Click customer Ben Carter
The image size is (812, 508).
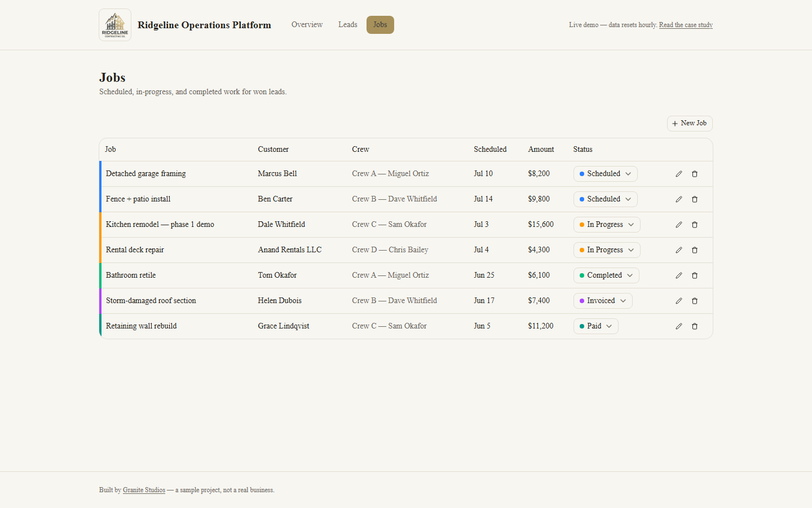tap(275, 199)
